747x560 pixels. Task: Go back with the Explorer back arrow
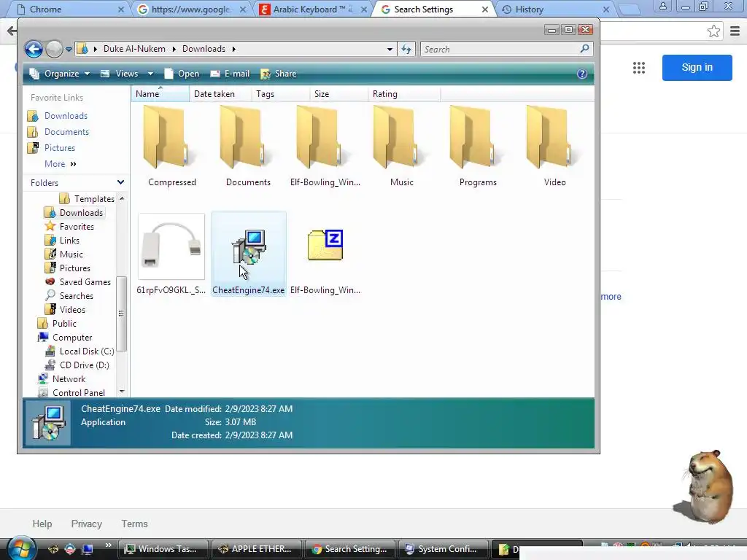pos(34,49)
